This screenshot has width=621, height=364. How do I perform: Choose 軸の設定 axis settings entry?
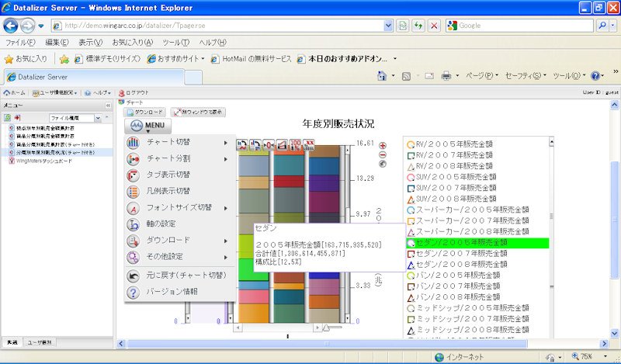click(x=180, y=224)
